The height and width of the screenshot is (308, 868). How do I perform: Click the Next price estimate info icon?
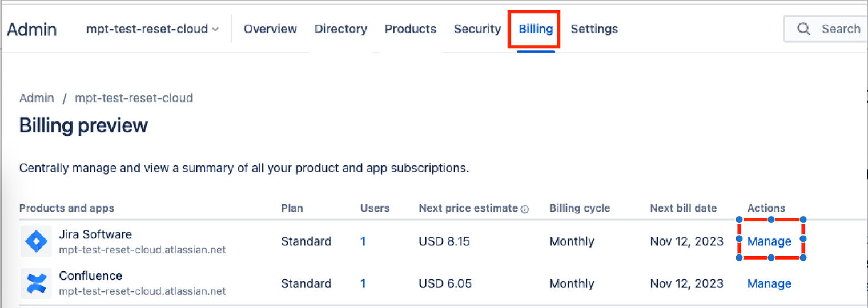[x=525, y=209]
